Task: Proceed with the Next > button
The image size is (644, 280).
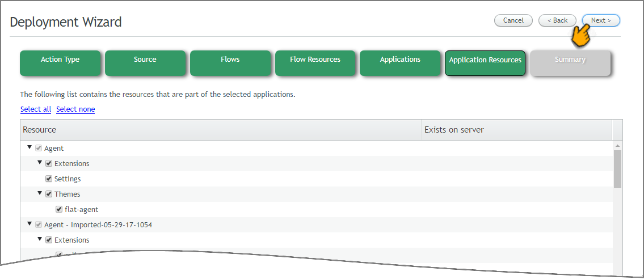Action: [601, 20]
